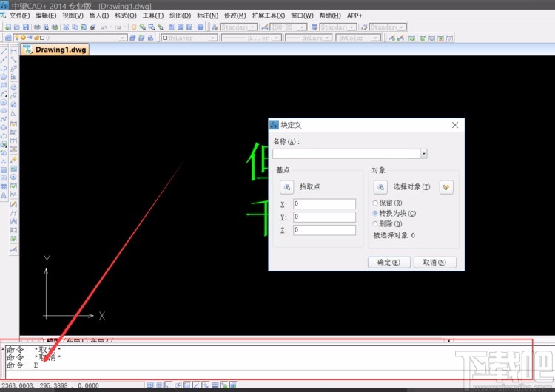Click the X base point input field
The image size is (555, 392).
pos(324,204)
